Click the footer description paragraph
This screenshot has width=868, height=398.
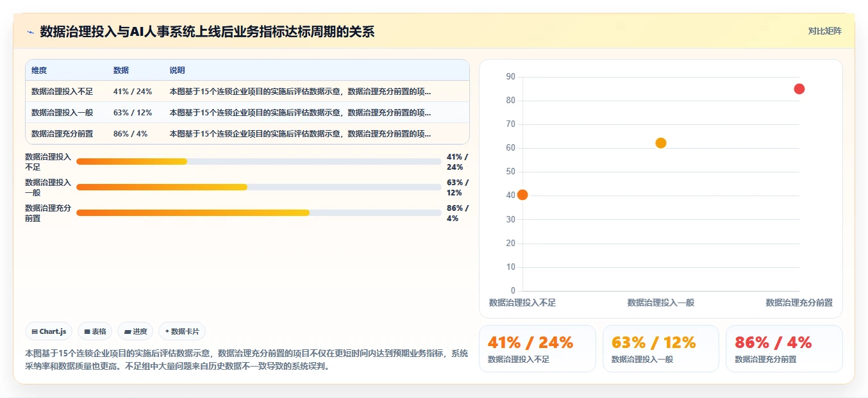coord(247,360)
